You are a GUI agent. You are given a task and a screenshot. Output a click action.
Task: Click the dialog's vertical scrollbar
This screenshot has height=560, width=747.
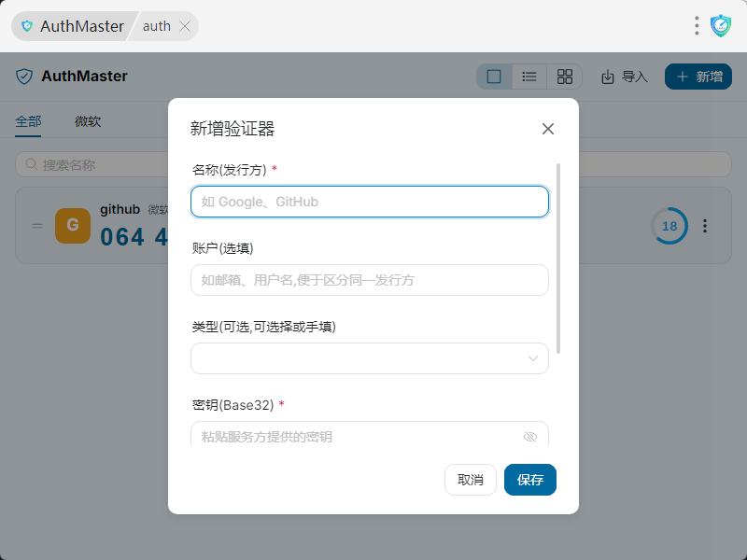(558, 259)
